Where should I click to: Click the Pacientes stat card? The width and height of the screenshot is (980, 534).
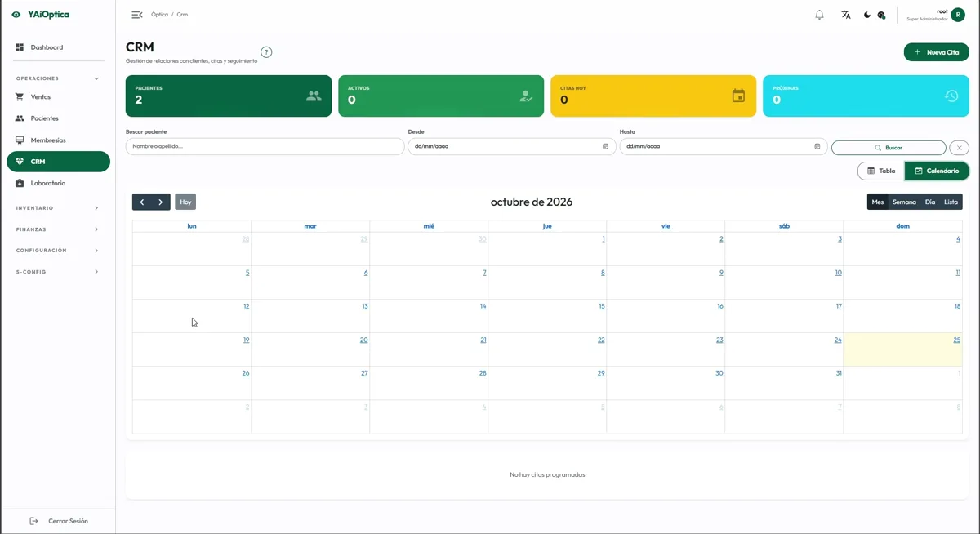pos(229,96)
